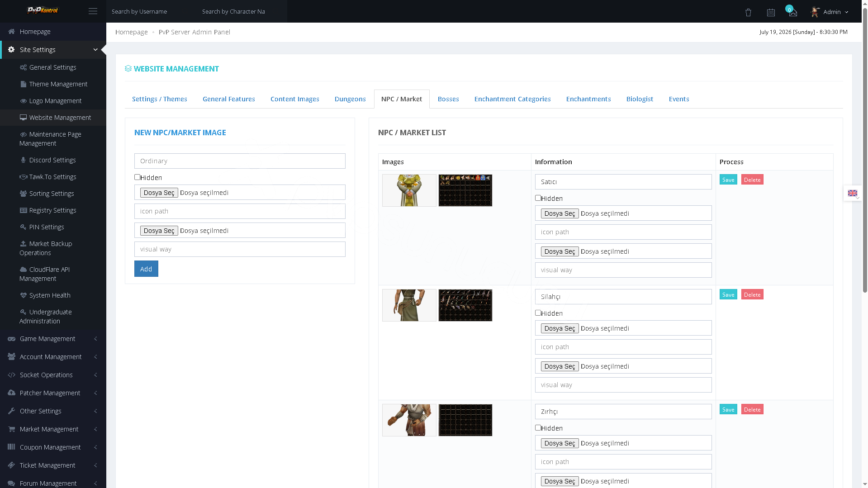Open the messages envelope icon
This screenshot has height=488, width=868.
pos(792,12)
